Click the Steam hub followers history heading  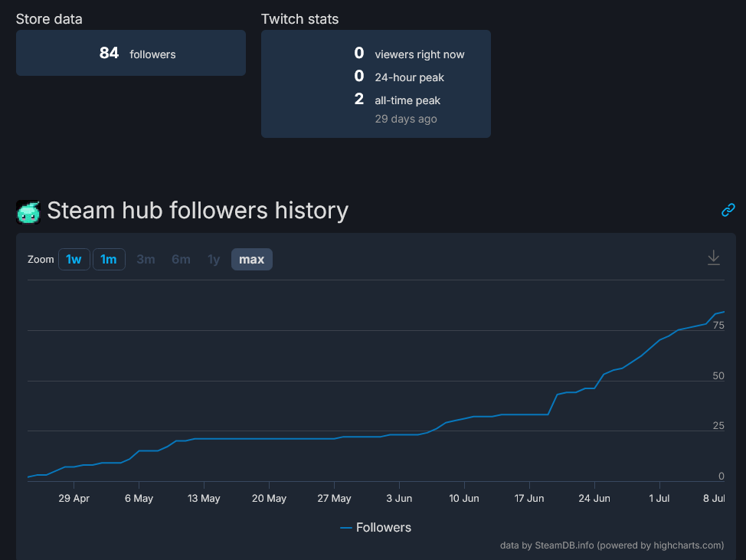[x=198, y=211]
